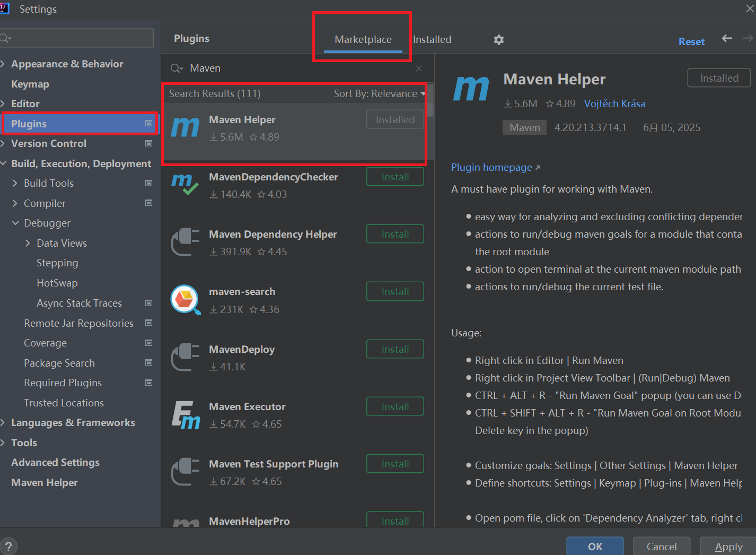The width and height of the screenshot is (756, 555).
Task: Clear the Maven plugin search text
Action: click(419, 68)
